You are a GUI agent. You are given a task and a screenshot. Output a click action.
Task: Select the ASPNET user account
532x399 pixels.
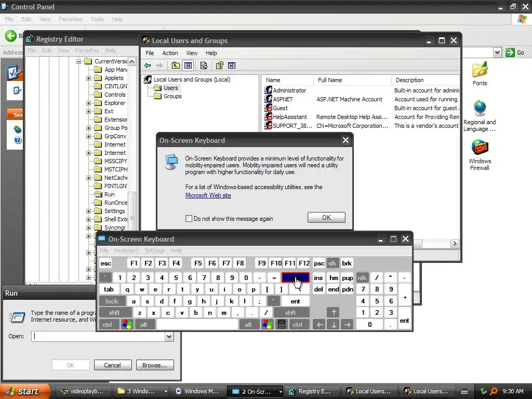(283, 99)
